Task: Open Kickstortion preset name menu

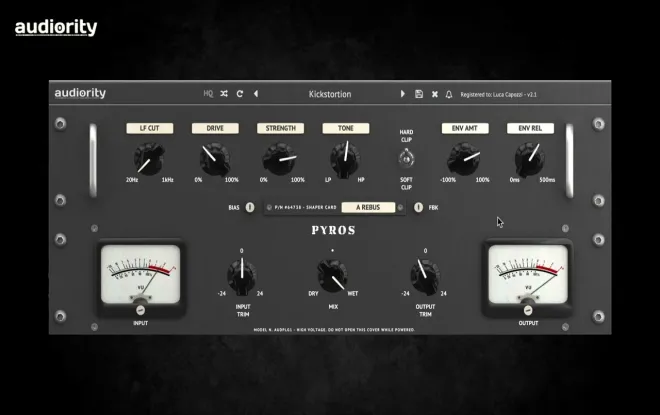Action: coord(330,94)
